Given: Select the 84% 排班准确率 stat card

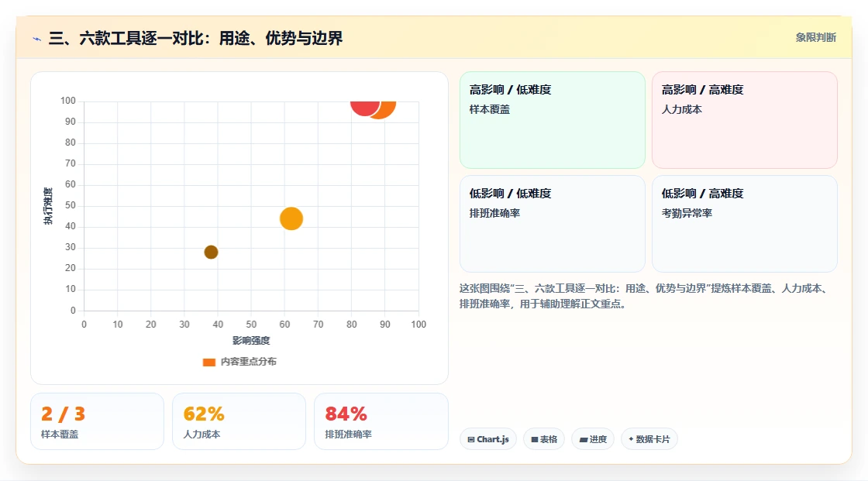Looking at the screenshot, I should coord(381,421).
